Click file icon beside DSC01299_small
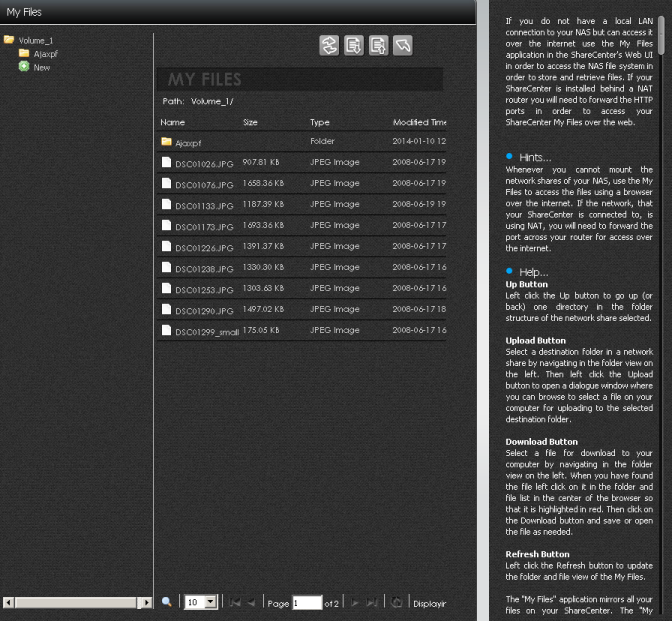The height and width of the screenshot is (621, 672). pyautogui.click(x=166, y=330)
